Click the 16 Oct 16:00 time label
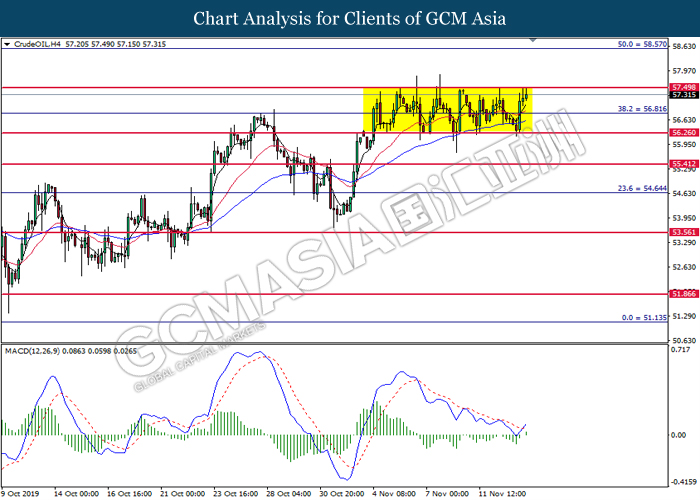 pos(129,494)
